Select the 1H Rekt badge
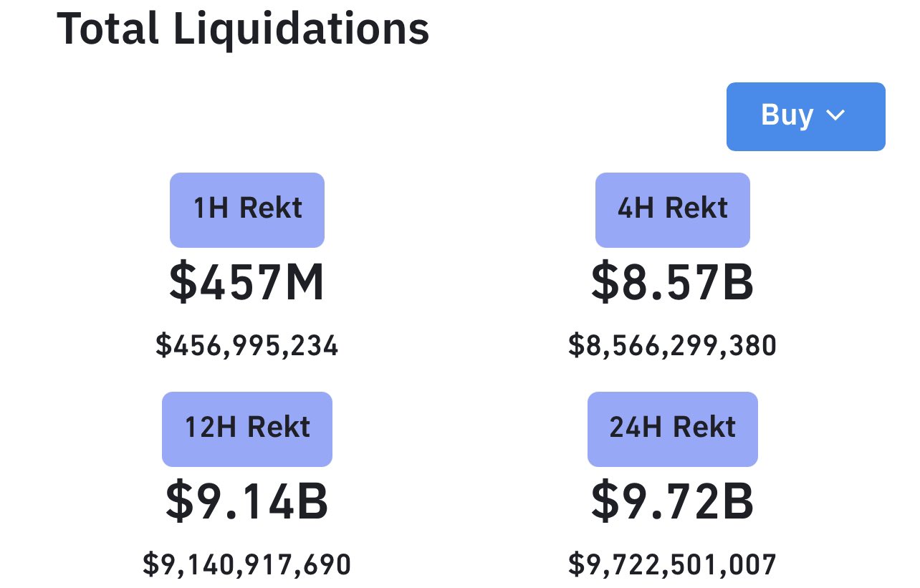The width and height of the screenshot is (920, 588). point(247,209)
